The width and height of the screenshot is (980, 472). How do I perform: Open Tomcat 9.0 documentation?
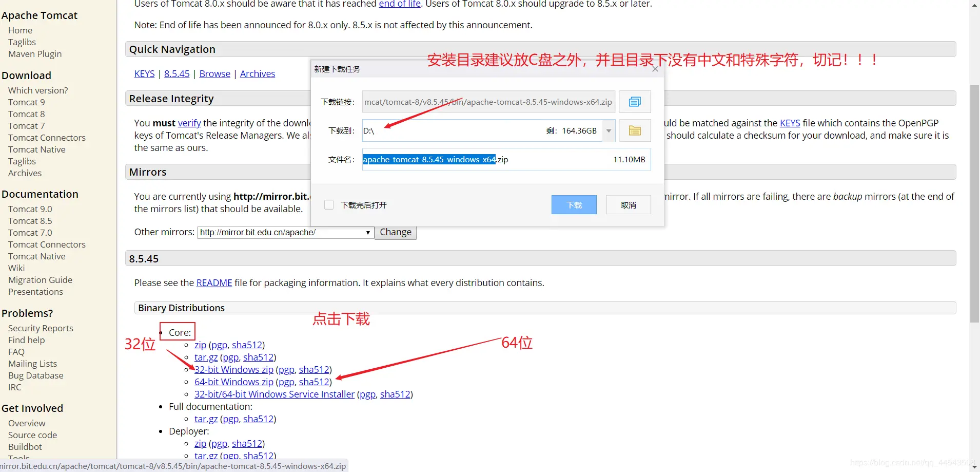pos(30,209)
